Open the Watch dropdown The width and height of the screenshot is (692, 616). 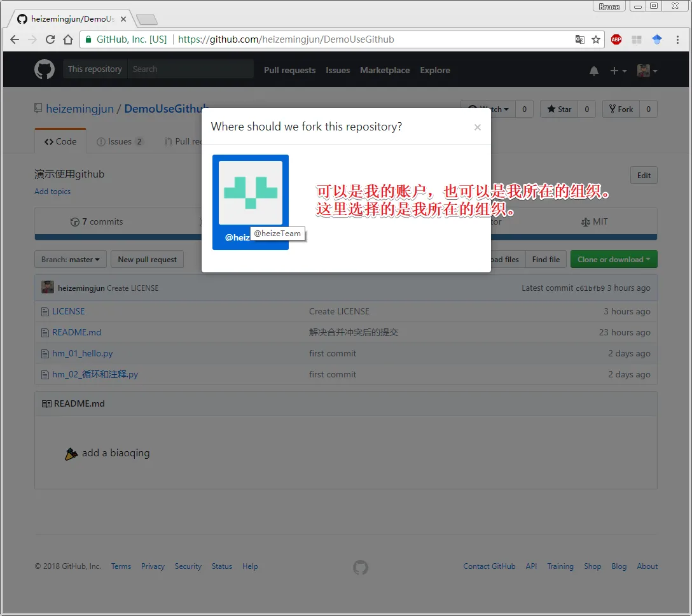488,109
